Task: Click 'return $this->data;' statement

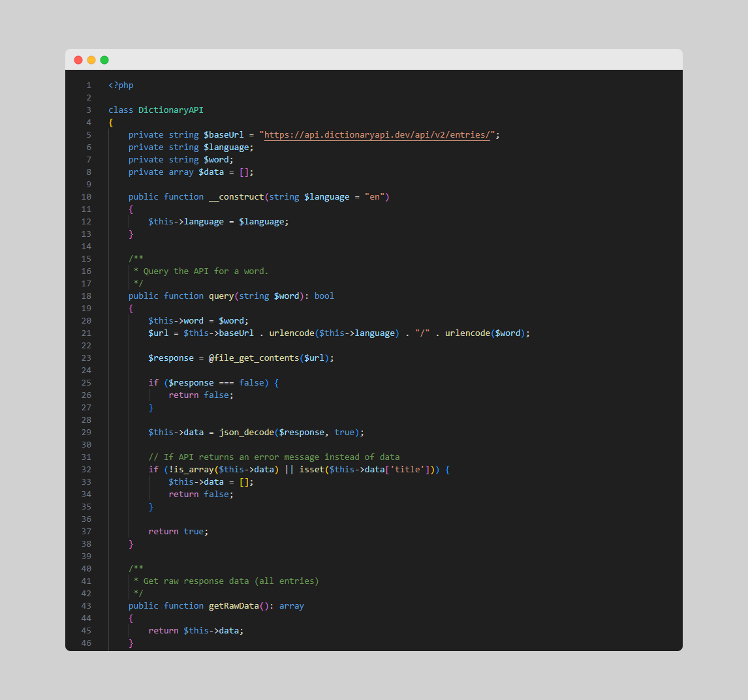Action: pyautogui.click(x=196, y=631)
